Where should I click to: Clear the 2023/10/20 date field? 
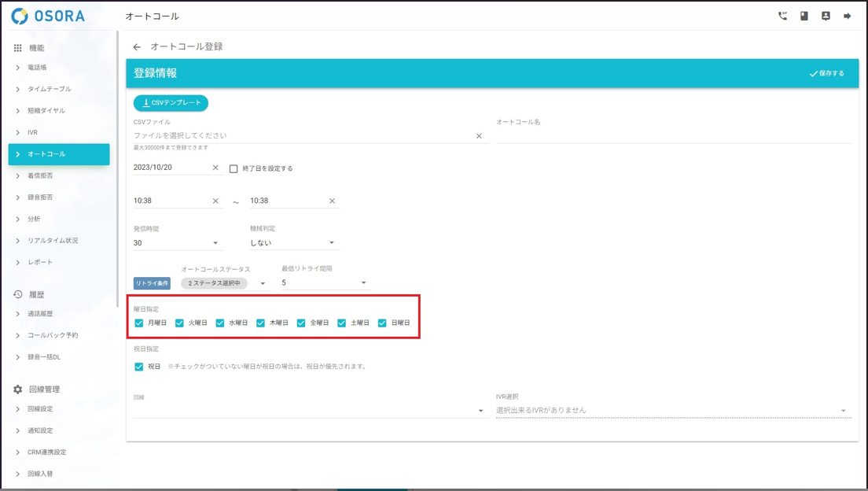[215, 168]
